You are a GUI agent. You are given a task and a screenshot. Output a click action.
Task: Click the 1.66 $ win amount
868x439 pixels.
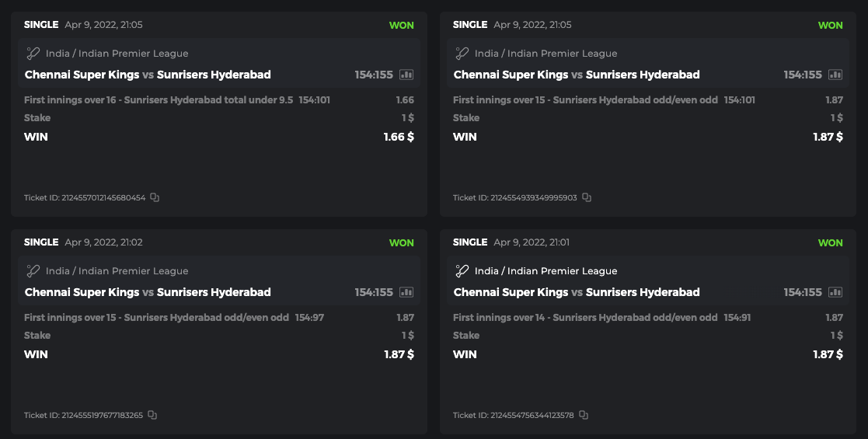[399, 137]
